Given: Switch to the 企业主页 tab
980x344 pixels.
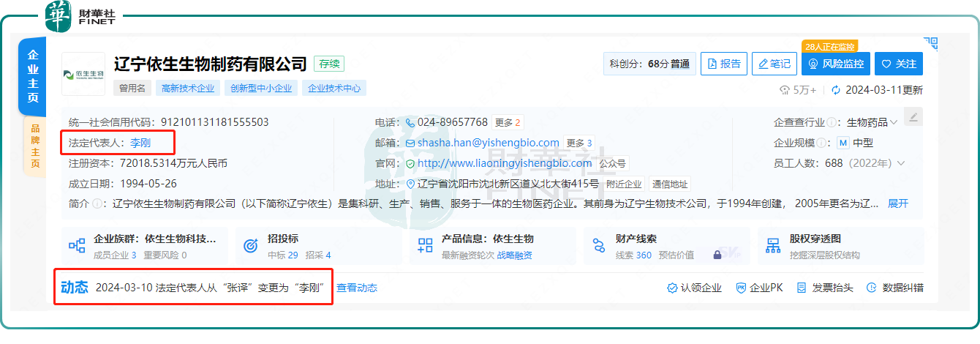Looking at the screenshot, I should tap(33, 76).
